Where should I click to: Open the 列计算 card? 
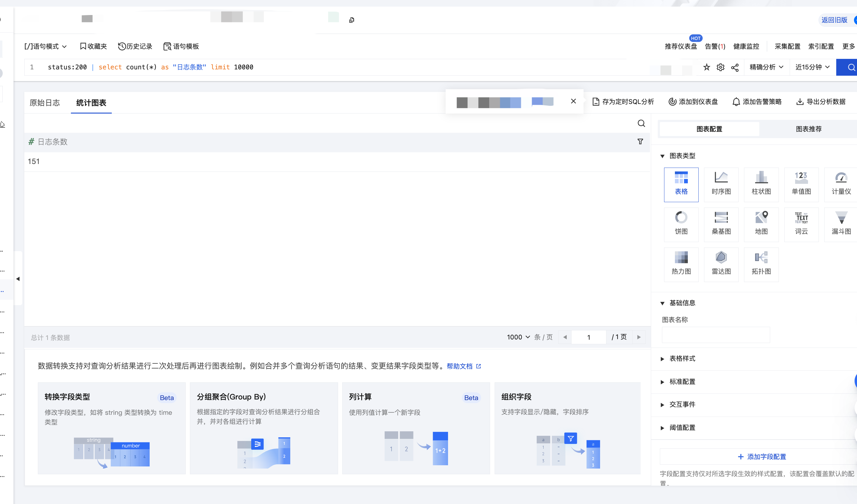pos(416,428)
